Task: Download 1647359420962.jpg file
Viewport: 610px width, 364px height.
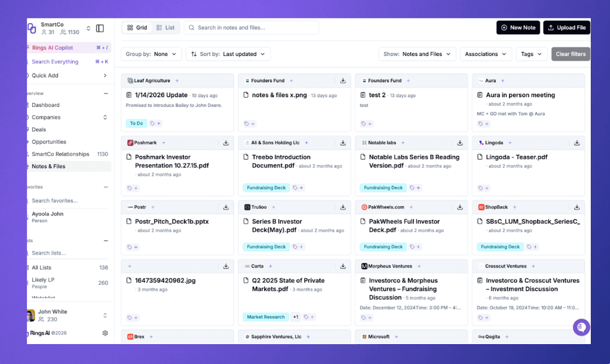Action: click(226, 266)
